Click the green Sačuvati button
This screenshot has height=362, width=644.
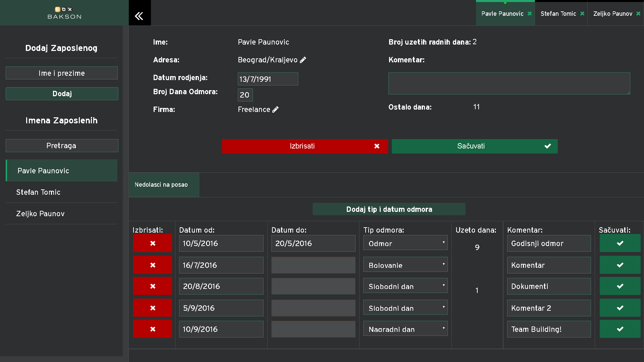475,146
